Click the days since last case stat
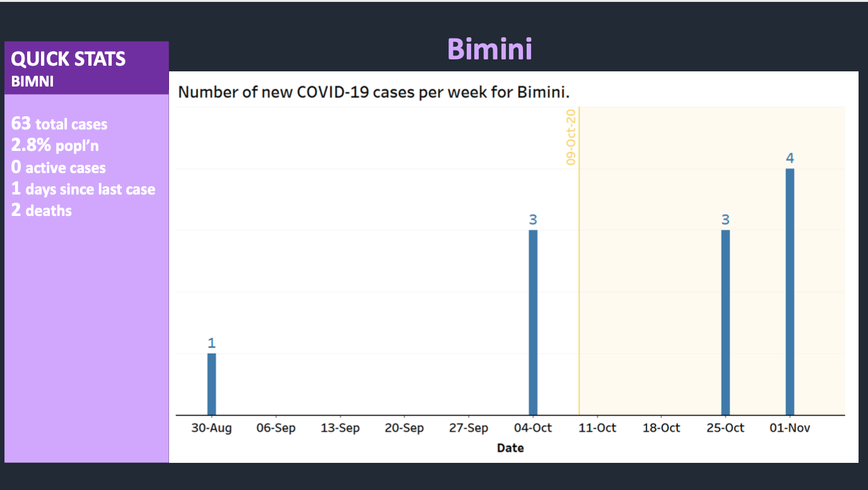Image resolution: width=868 pixels, height=490 pixels. click(83, 189)
